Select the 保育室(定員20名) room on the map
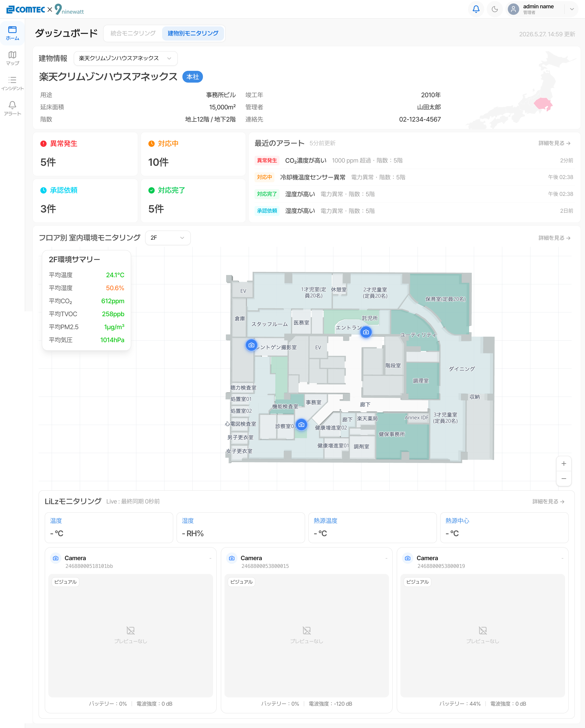This screenshot has width=585, height=728. point(445,299)
